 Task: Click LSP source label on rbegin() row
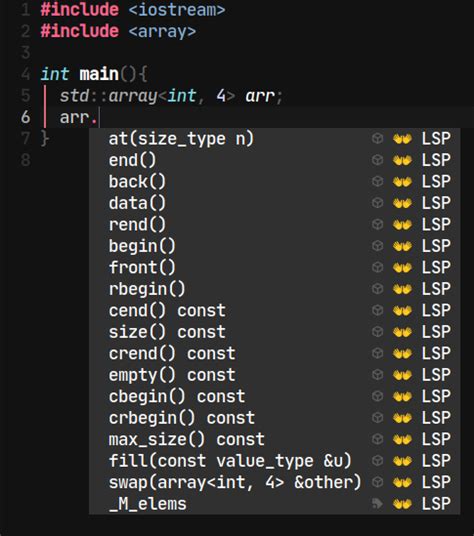pyautogui.click(x=436, y=289)
